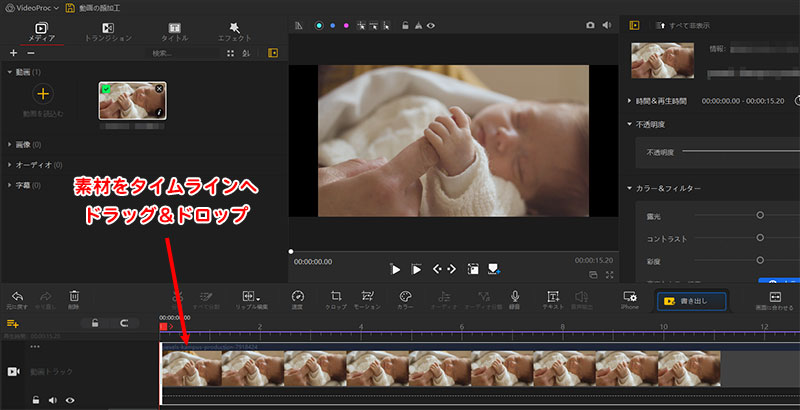This screenshot has height=410, width=800.
Task: Click the minus icon in media library toolbar
Action: [x=31, y=53]
